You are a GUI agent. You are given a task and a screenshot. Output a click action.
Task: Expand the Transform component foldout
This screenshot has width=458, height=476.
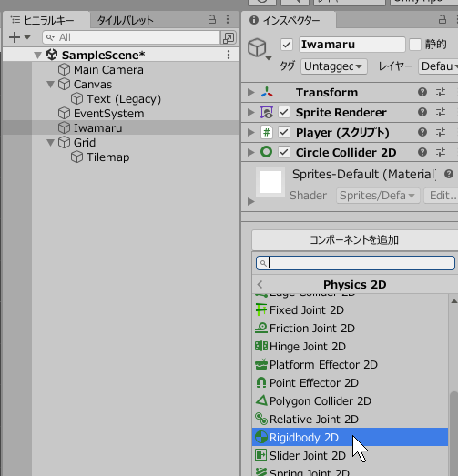250,92
